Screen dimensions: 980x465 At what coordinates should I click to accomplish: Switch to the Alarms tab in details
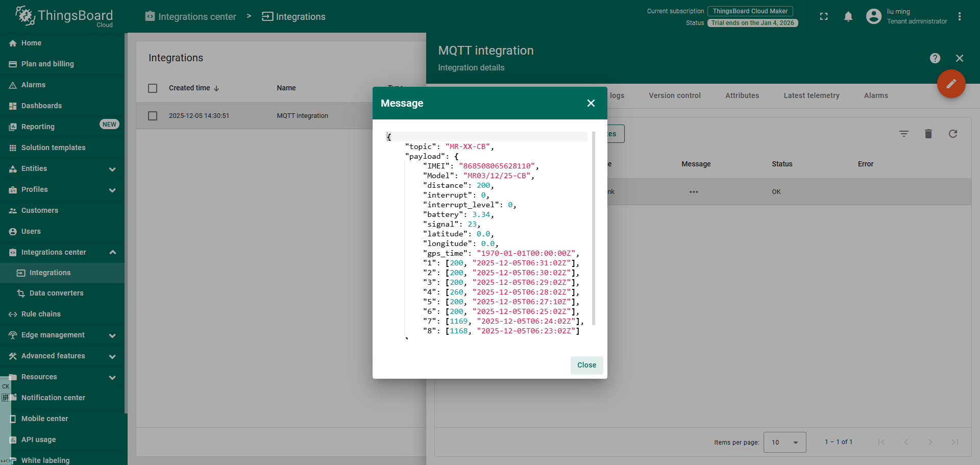[x=876, y=96]
